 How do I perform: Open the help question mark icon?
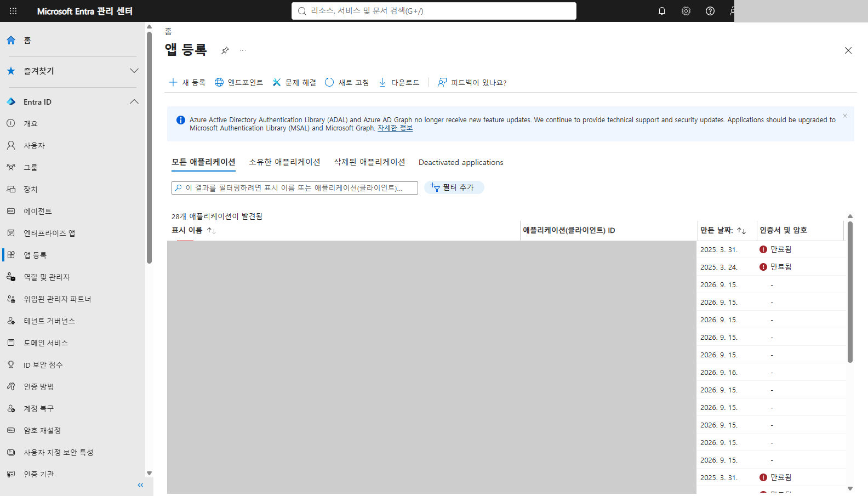coord(710,11)
